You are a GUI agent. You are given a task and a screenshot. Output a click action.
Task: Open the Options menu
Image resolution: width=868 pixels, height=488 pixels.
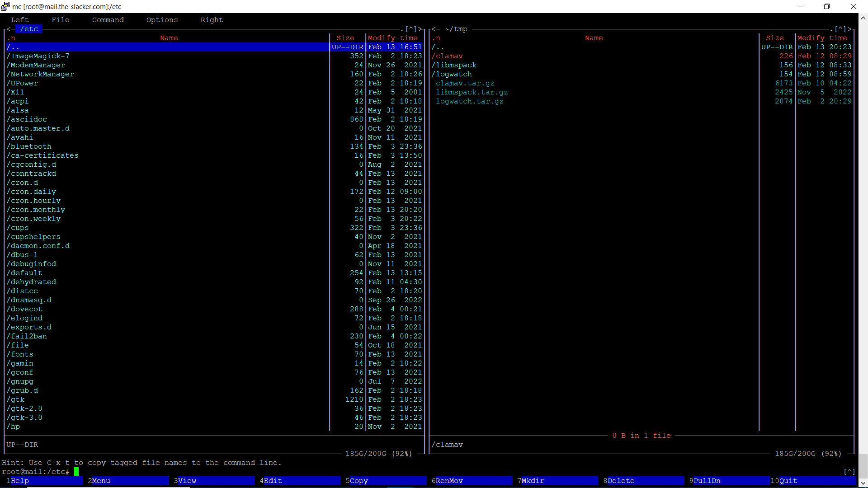point(162,20)
